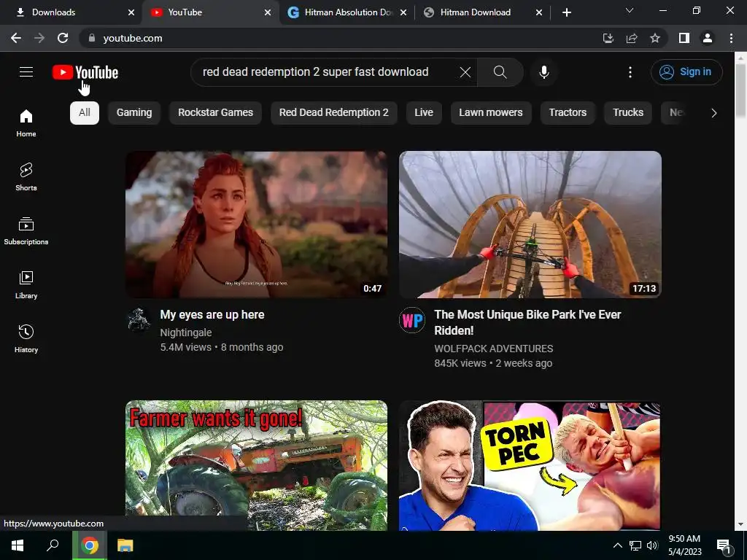
Task: Click the address bar URL youtube.com
Action: (133, 38)
